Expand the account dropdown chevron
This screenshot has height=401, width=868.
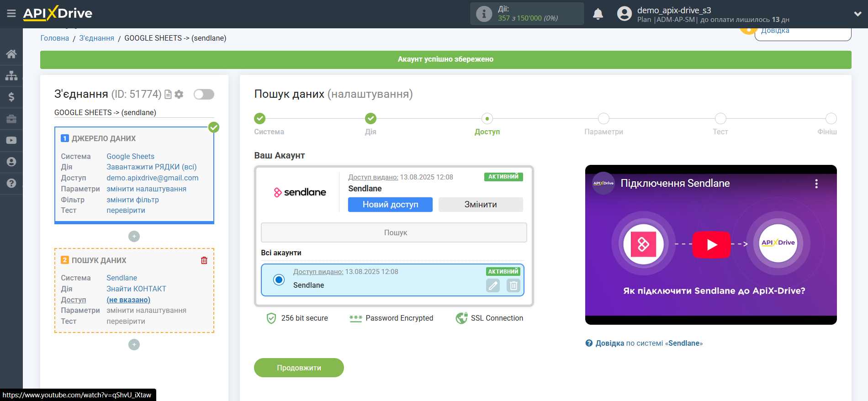[857, 14]
